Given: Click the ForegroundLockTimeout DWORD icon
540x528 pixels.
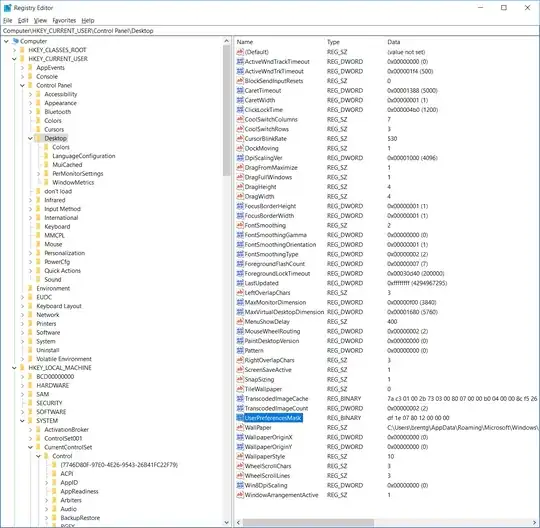Looking at the screenshot, I should [240, 273].
